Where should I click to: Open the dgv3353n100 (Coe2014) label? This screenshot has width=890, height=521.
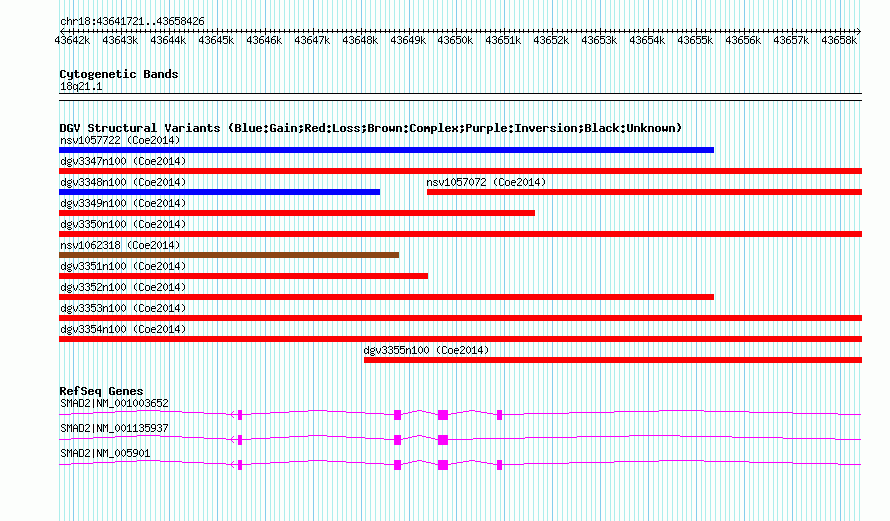click(x=123, y=308)
